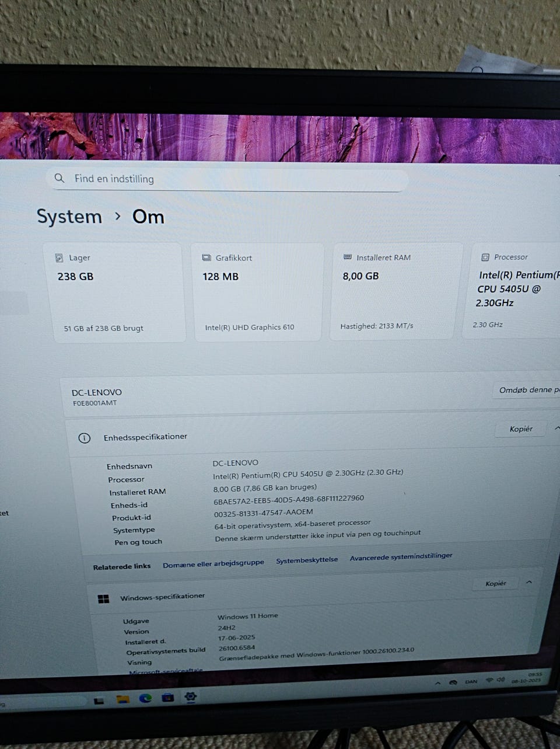Click the Installeret RAM memory icon

[x=348, y=257]
